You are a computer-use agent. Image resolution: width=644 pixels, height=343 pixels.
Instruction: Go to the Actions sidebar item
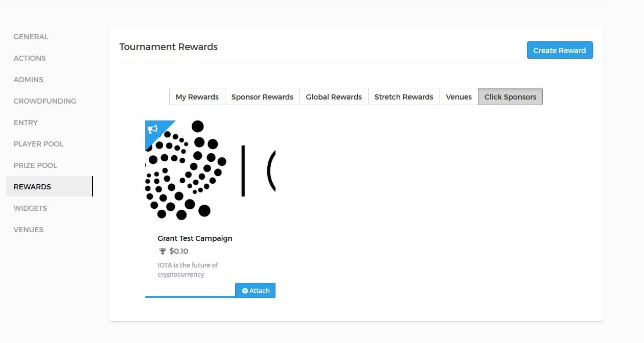30,58
